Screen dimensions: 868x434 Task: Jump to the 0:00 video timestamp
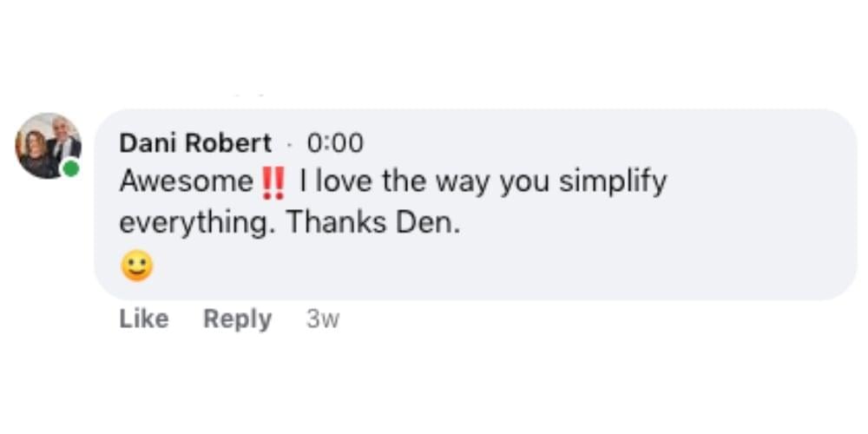(x=335, y=143)
